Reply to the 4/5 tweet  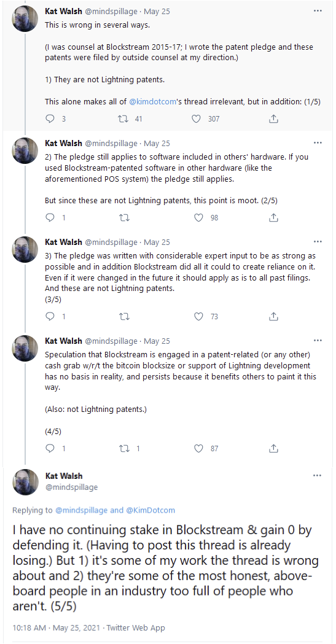pos(50,449)
